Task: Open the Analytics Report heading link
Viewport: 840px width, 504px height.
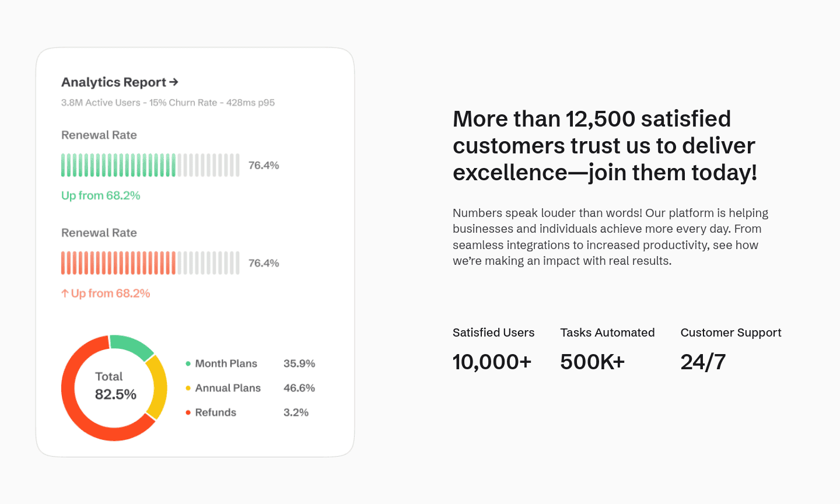Action: click(x=114, y=82)
